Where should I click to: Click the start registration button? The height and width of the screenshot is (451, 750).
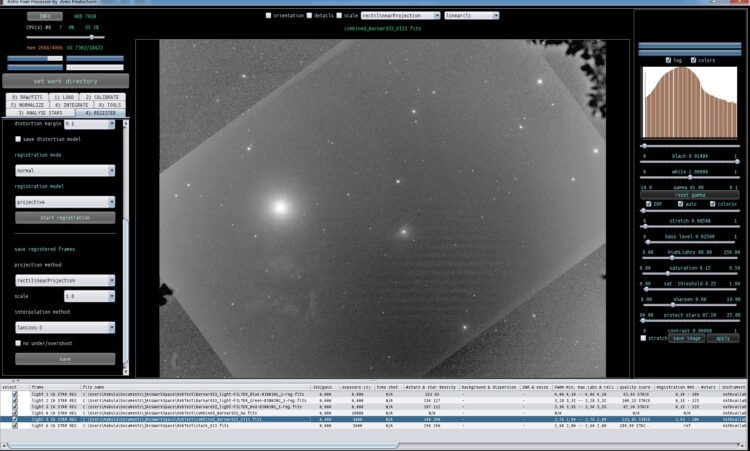pyautogui.click(x=65, y=218)
